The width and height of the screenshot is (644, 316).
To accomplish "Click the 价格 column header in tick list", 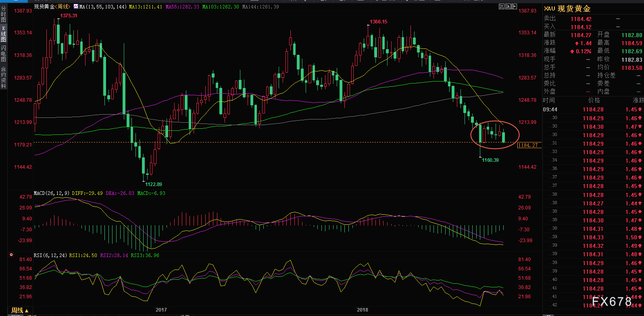I will coord(594,100).
